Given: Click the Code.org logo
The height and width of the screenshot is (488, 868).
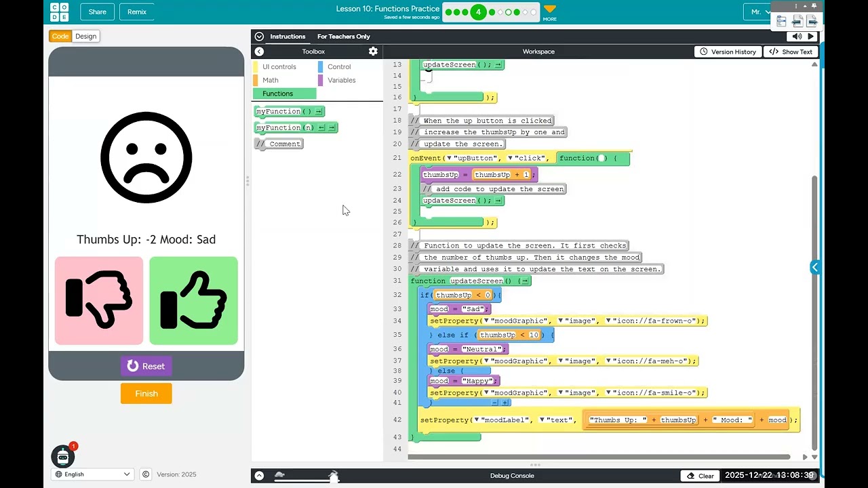Looking at the screenshot, I should [x=60, y=12].
